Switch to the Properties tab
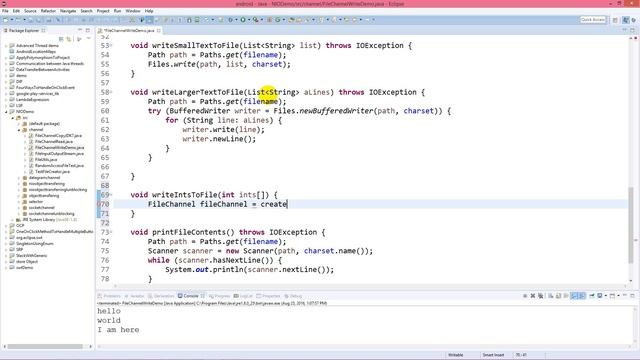Viewport: 640px width, 360px height. [x=269, y=296]
